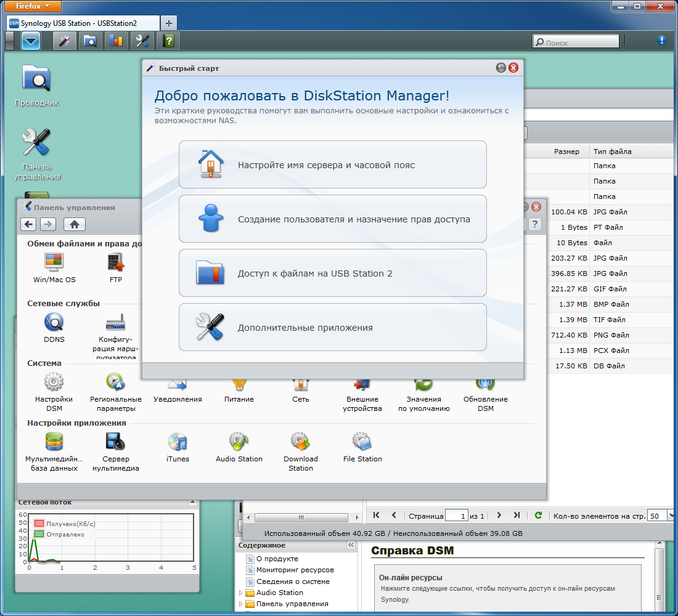Open Региональные параметры
Viewport: 678px width, 616px height.
point(115,392)
